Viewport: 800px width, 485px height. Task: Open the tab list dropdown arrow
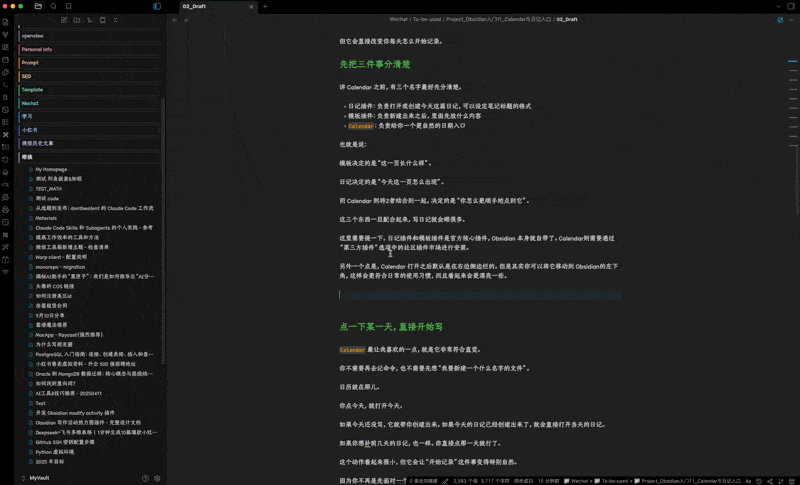click(x=778, y=6)
